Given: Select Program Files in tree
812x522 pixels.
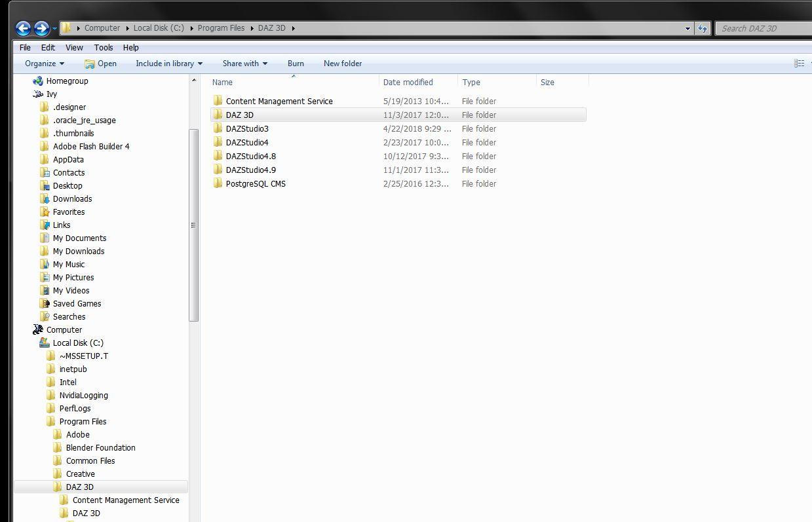Looking at the screenshot, I should pyautogui.click(x=83, y=421).
